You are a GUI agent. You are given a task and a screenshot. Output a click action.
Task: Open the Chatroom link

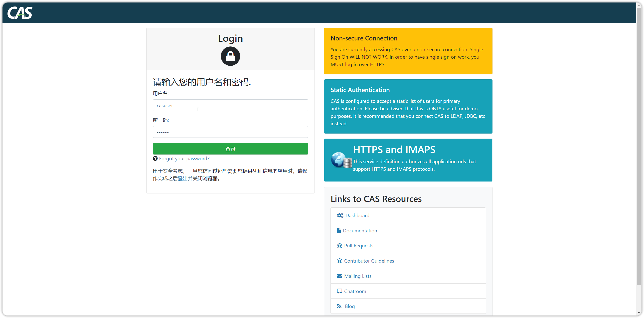pos(355,291)
